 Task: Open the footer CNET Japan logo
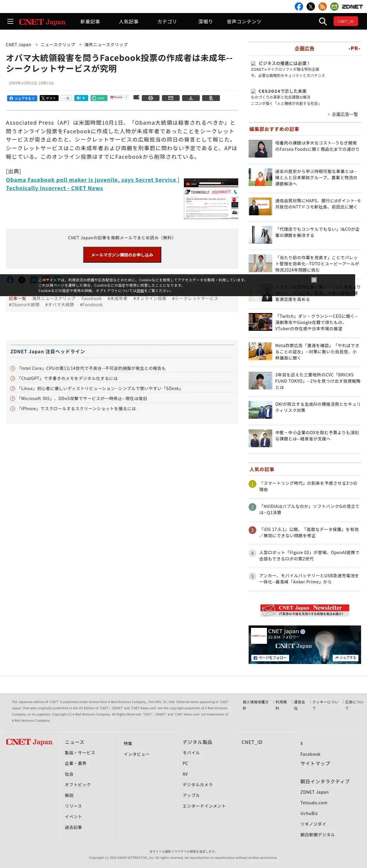(29, 742)
